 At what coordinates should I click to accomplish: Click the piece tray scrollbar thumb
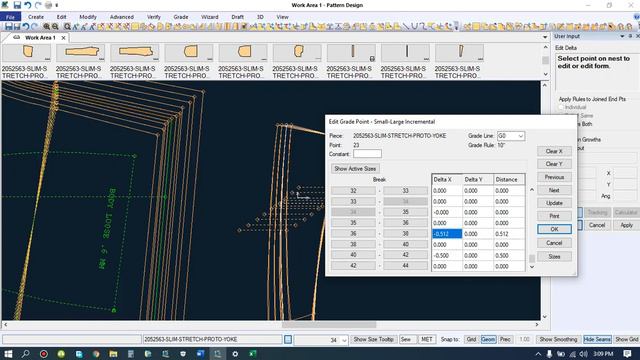click(545, 60)
